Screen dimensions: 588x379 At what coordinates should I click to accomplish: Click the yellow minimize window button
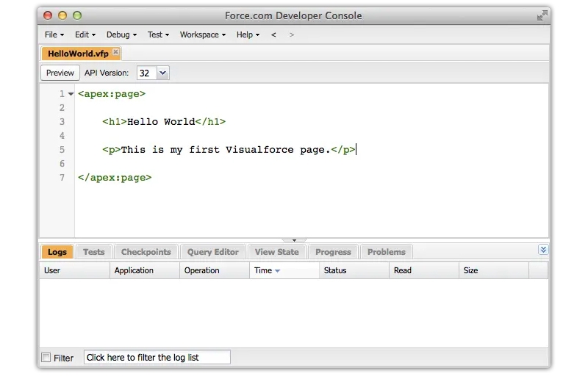coord(62,15)
